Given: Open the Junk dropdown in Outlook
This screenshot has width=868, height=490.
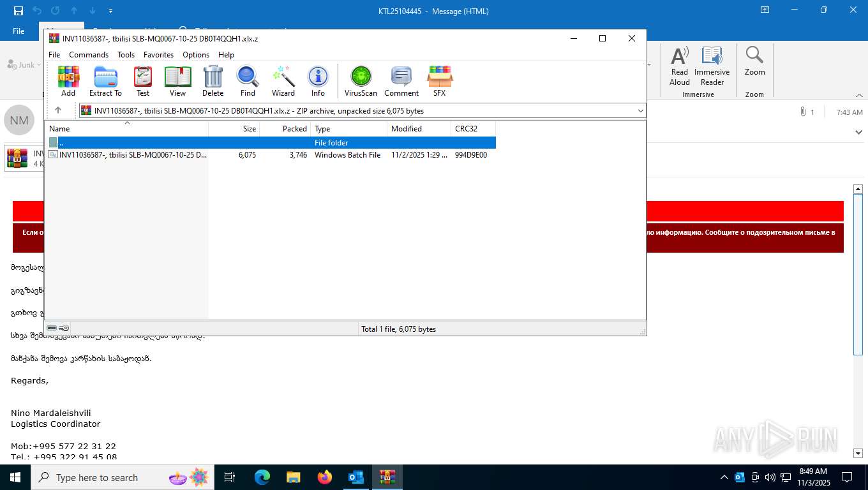Looking at the screenshot, I should [x=39, y=65].
